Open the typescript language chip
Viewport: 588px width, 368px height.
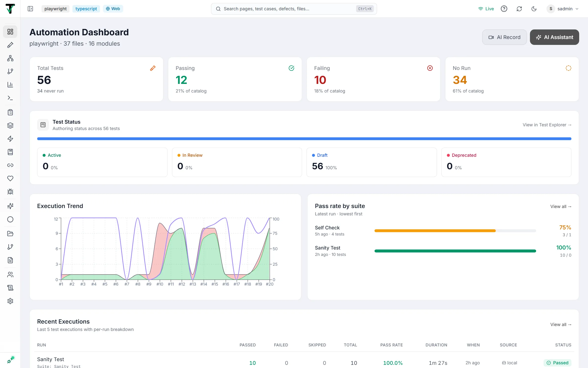(x=86, y=9)
